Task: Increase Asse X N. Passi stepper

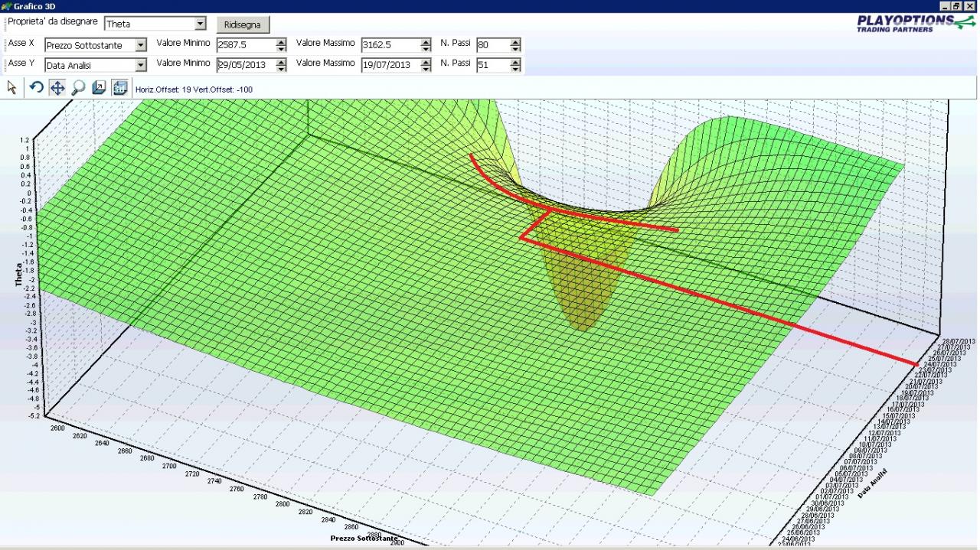Action: coord(515,42)
